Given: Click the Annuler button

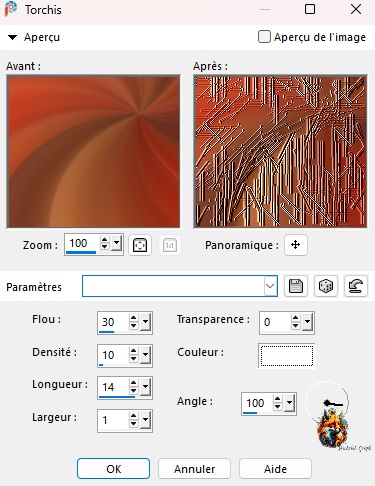Looking at the screenshot, I should 194,469.
